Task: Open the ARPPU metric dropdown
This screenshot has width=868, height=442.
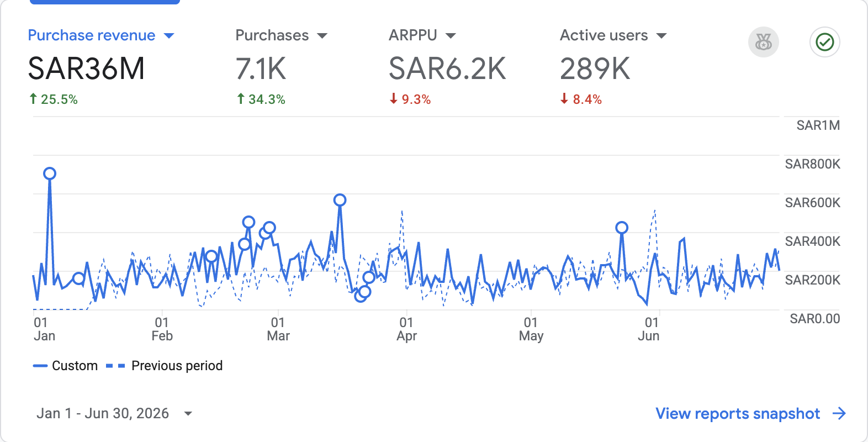Action: (x=422, y=35)
